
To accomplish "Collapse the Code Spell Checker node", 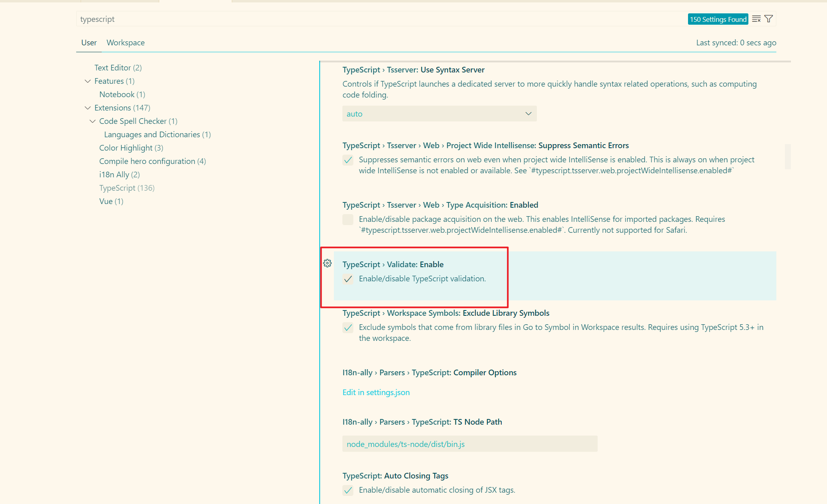I will point(92,121).
